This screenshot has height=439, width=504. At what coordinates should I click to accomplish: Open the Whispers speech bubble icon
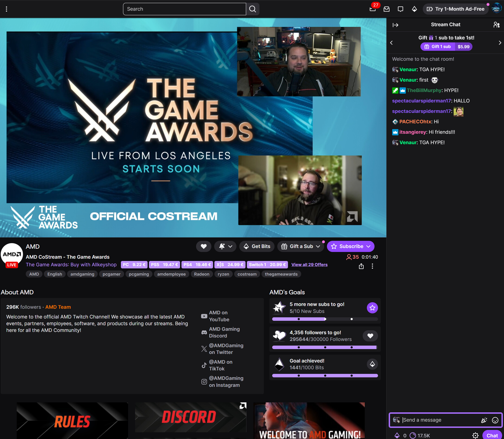[x=400, y=9]
